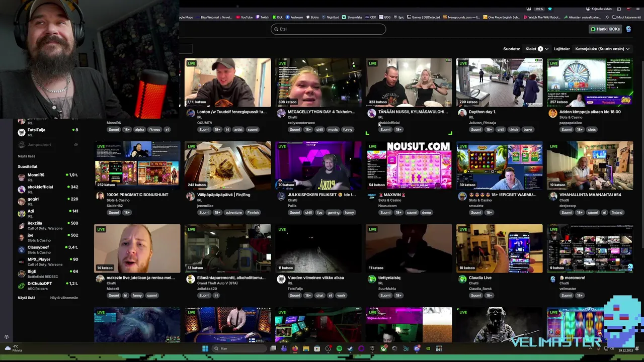Open Steam from the taskbar

pyautogui.click(x=350, y=348)
